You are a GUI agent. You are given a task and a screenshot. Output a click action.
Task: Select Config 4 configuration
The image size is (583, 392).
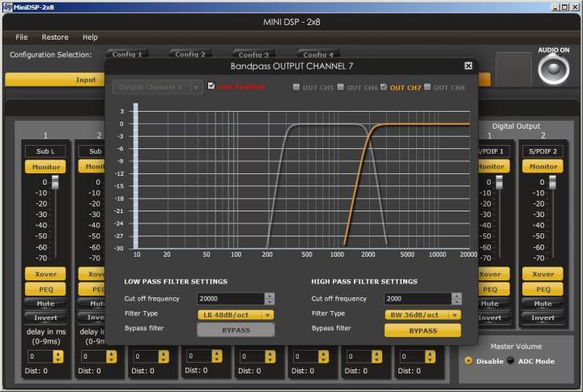(x=318, y=54)
